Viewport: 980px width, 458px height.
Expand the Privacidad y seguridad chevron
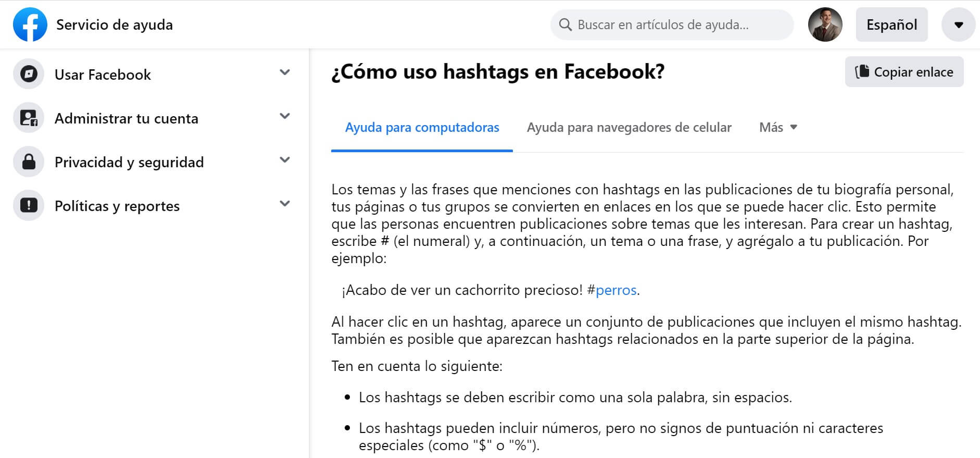[284, 160]
